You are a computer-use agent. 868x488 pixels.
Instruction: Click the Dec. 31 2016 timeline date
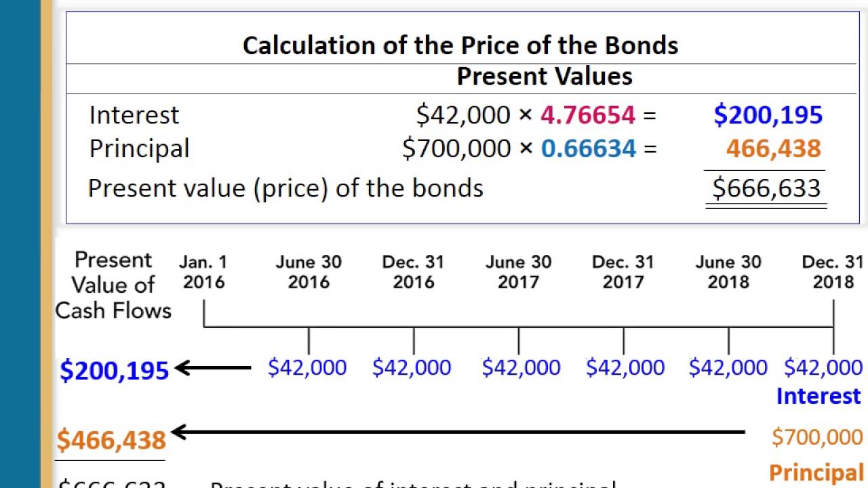point(413,272)
